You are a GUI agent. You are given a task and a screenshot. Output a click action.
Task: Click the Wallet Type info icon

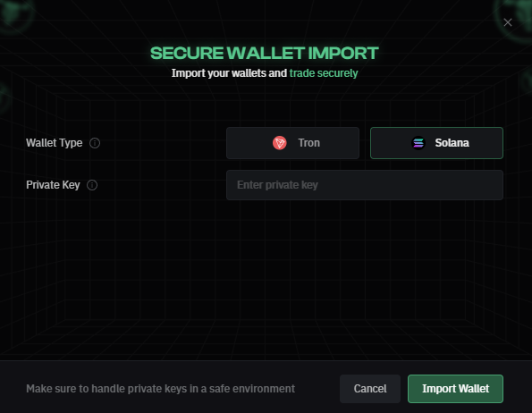(x=95, y=143)
